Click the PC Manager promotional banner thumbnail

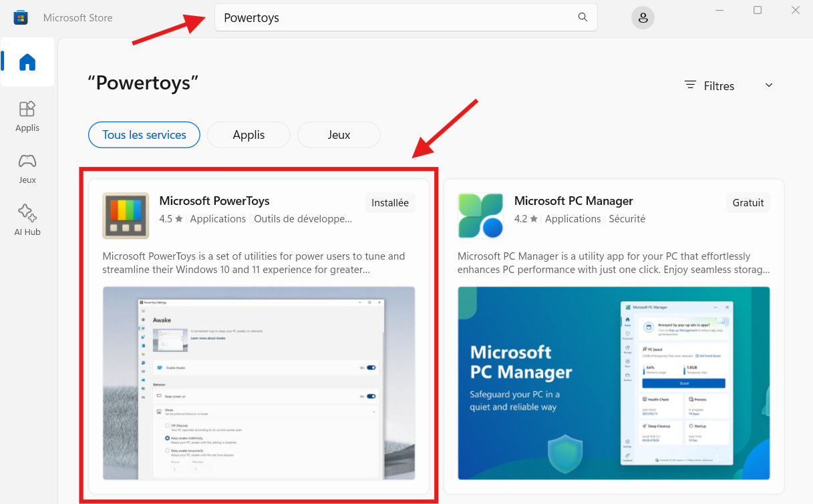[x=613, y=383]
